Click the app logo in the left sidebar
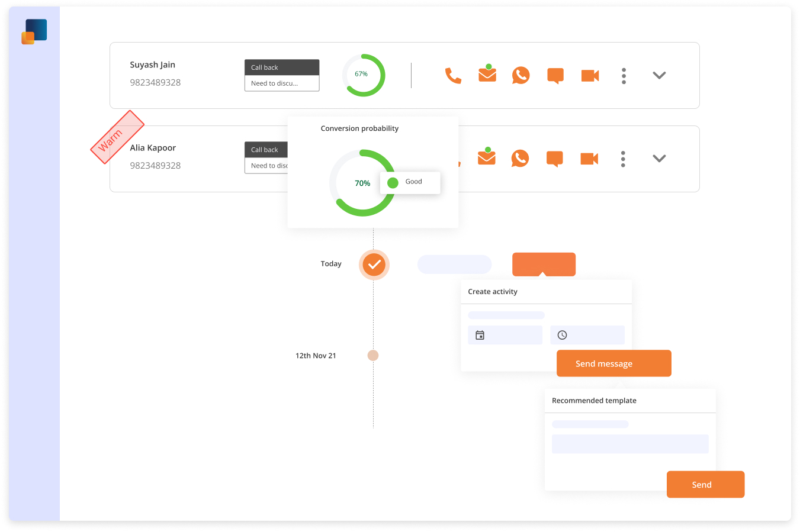The image size is (800, 532). [34, 30]
